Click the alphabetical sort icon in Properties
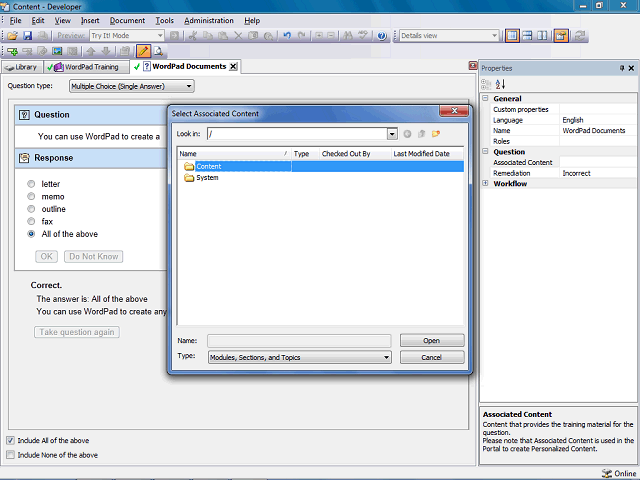The height and width of the screenshot is (480, 640). pyautogui.click(x=500, y=84)
